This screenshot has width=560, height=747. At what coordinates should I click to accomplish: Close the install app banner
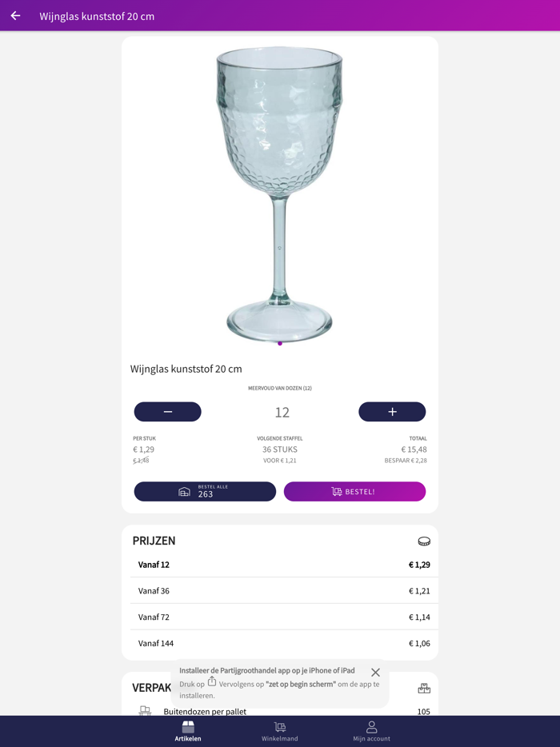[x=375, y=673]
